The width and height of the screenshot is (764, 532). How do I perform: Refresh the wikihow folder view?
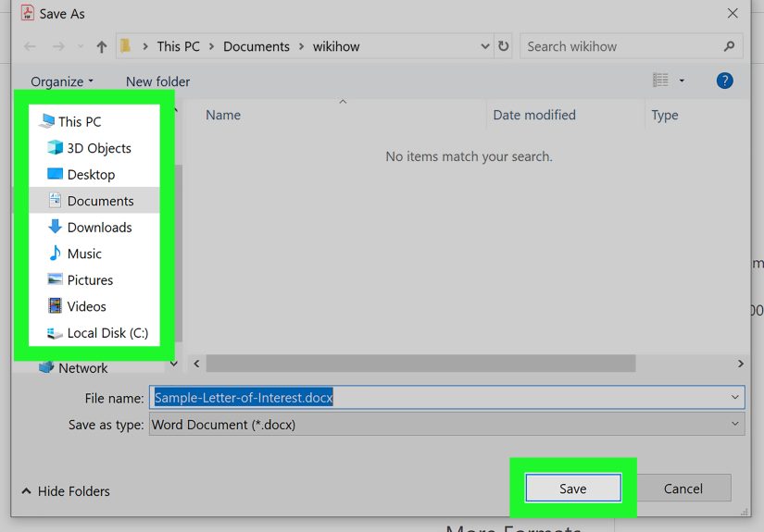[x=504, y=46]
